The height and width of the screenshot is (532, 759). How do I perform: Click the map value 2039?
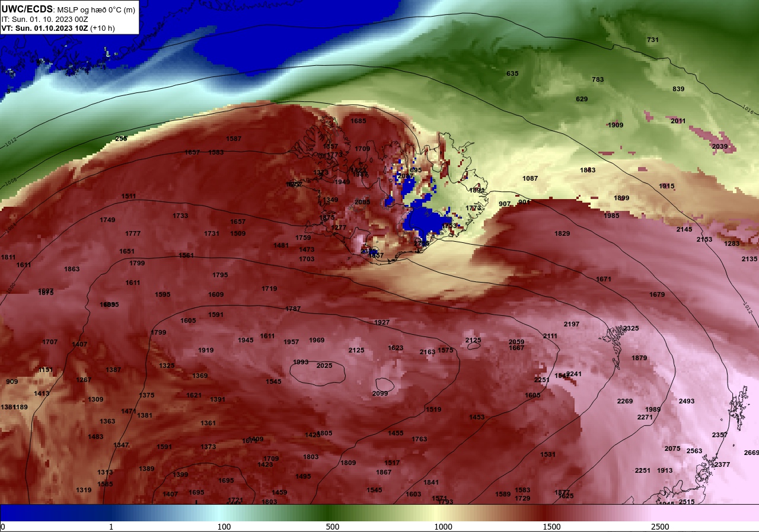coord(719,146)
